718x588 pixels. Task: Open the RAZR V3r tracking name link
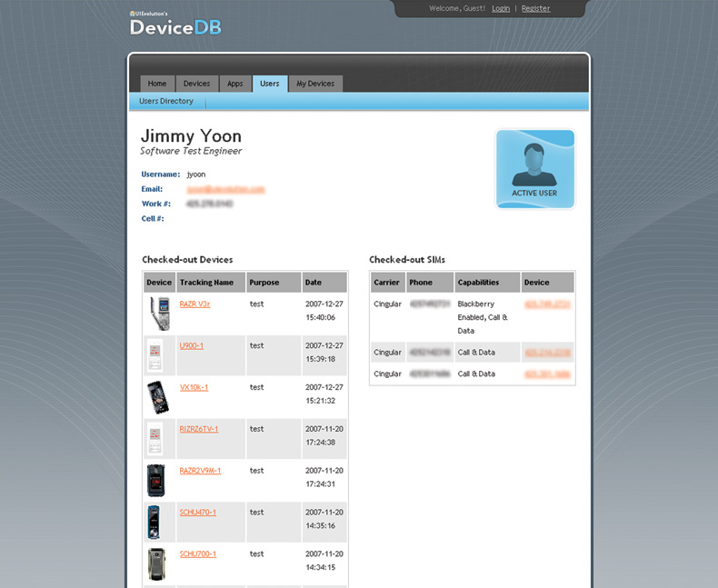click(194, 304)
